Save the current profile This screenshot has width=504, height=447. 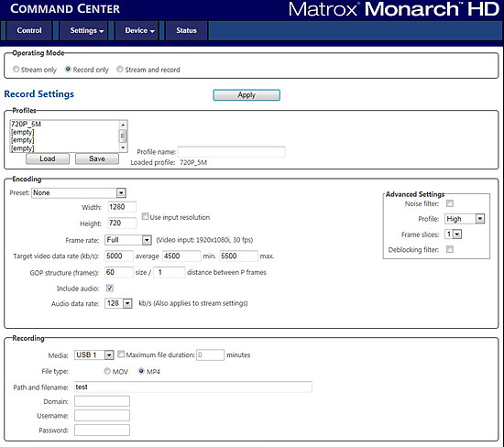pyautogui.click(x=97, y=158)
